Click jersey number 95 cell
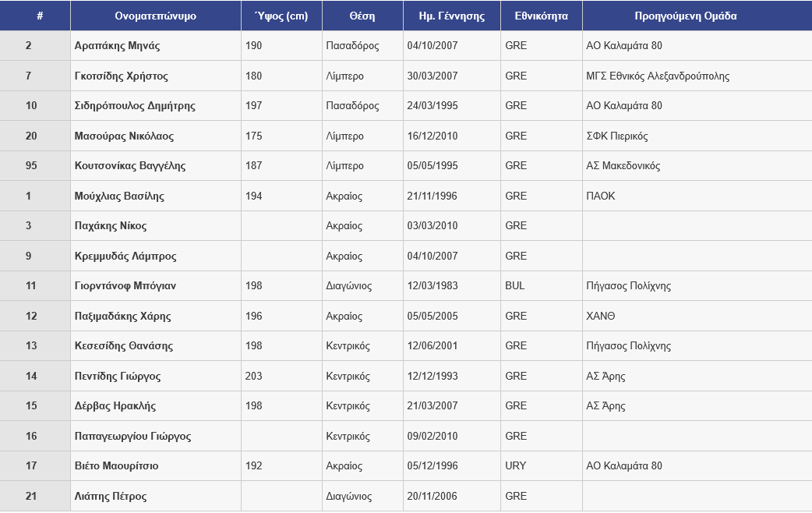This screenshot has width=812, height=513. click(31, 166)
